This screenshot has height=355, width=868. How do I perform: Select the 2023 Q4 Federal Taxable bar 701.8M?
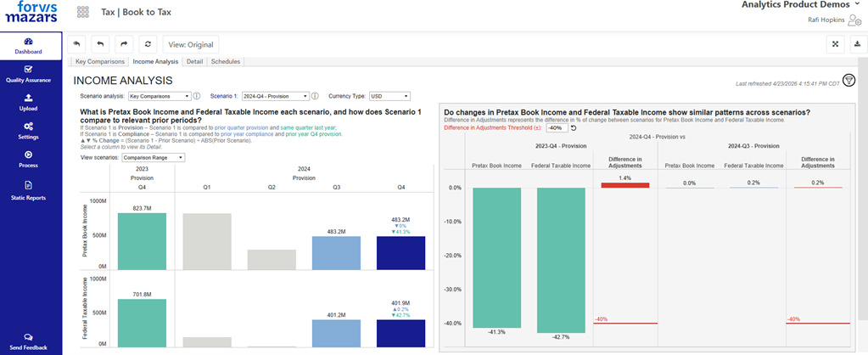click(143, 323)
